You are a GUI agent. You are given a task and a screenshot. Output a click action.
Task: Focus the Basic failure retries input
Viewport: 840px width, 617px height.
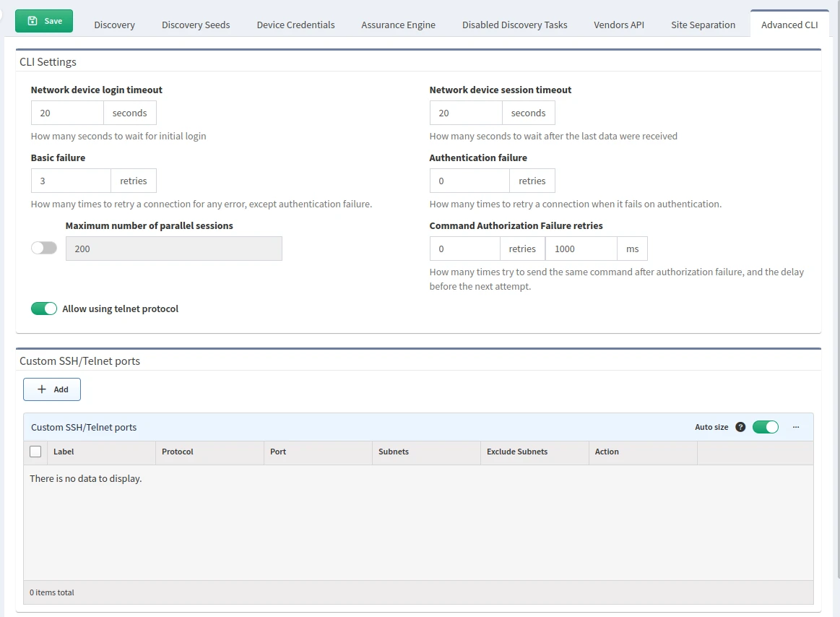tap(71, 181)
